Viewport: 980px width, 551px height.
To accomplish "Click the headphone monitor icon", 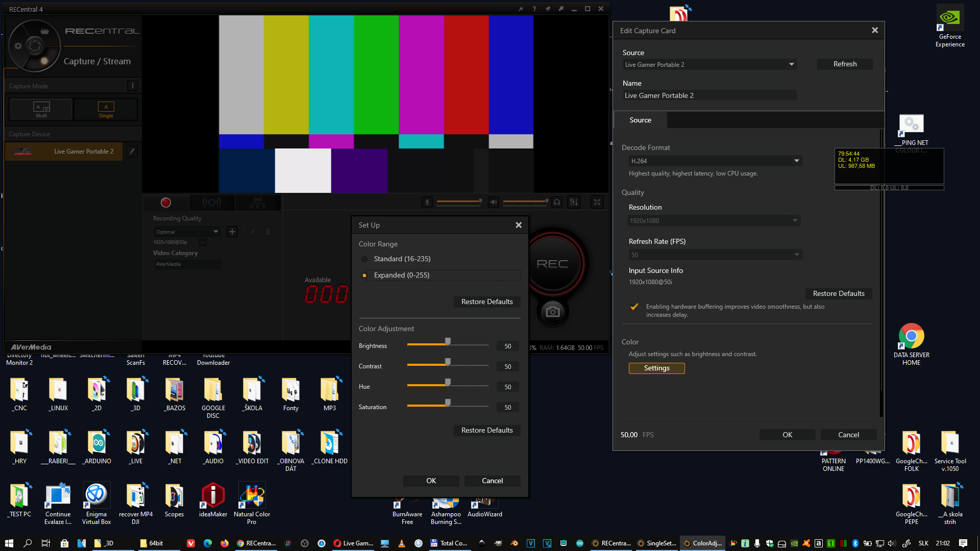I will coord(557,203).
